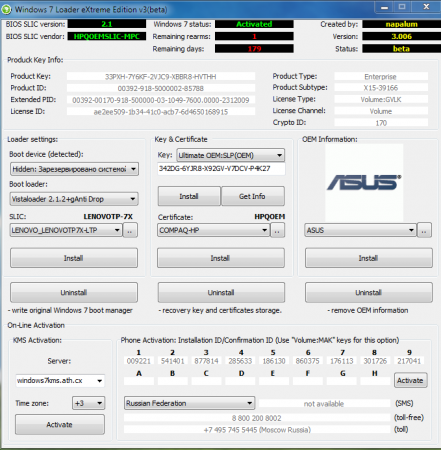Click Installation ID block 217041
Viewport: 441px width, 450px height.
tap(409, 361)
